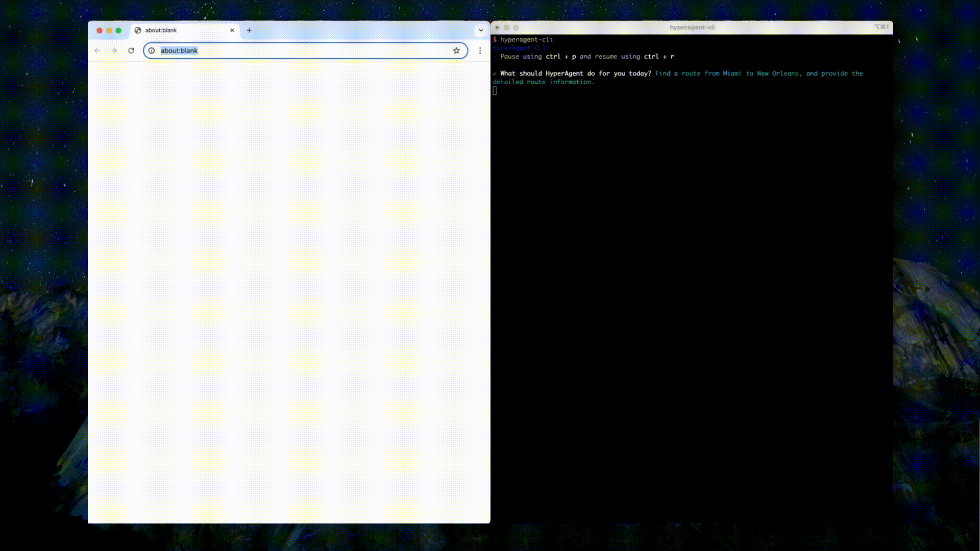Click inside the blank browser page area
980x551 pixels.
(289, 291)
